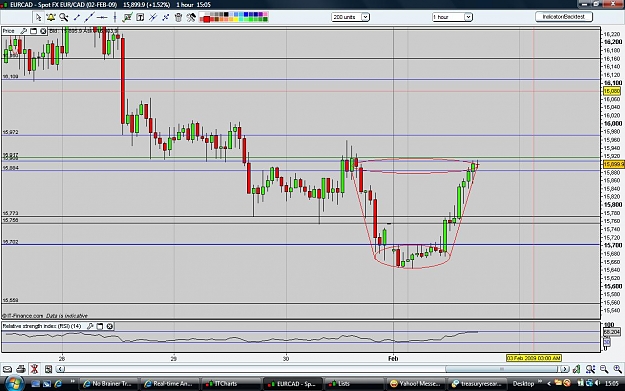
Task: Click the 15:05 system clock
Action: click(612, 383)
